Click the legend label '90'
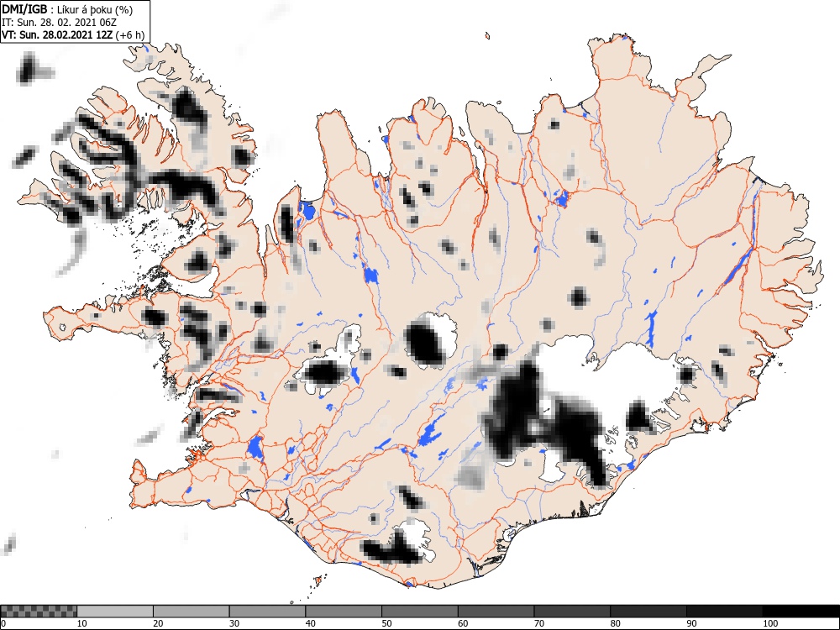840x630 pixels. point(691,623)
